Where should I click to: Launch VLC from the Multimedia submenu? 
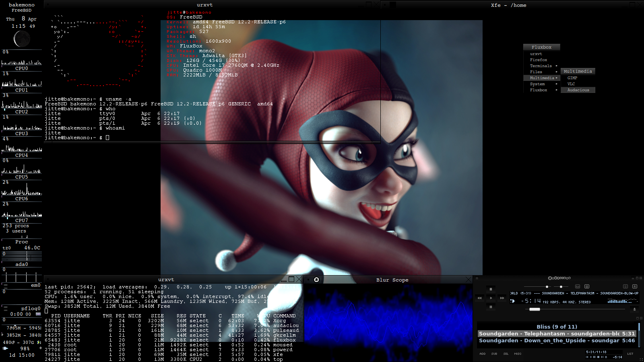578,84
